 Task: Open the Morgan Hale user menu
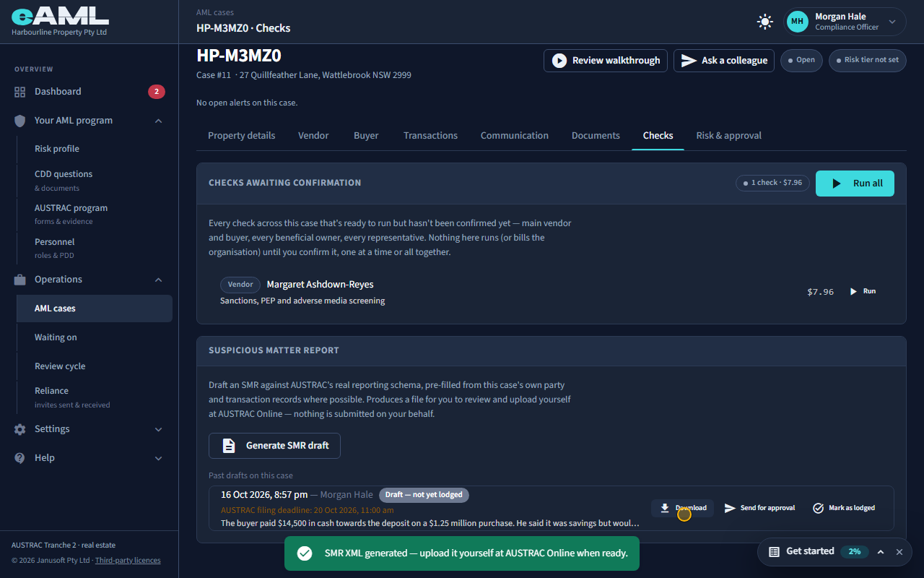click(845, 22)
